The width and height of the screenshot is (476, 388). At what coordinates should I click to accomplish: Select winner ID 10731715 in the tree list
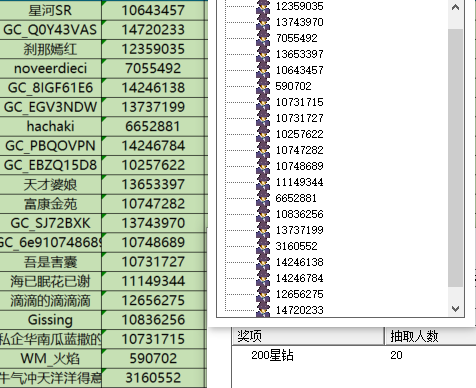tap(299, 102)
